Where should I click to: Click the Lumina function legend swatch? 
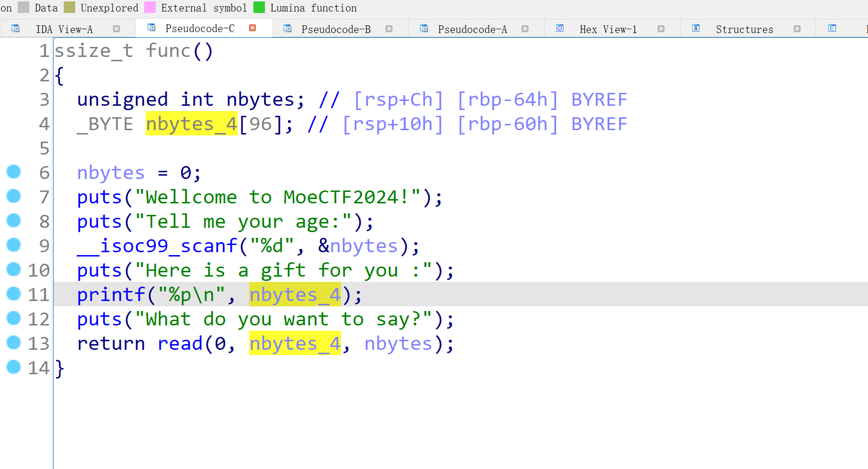click(x=259, y=7)
